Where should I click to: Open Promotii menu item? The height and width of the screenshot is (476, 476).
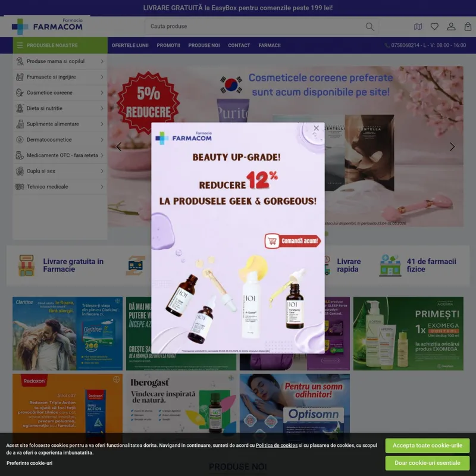click(x=168, y=45)
